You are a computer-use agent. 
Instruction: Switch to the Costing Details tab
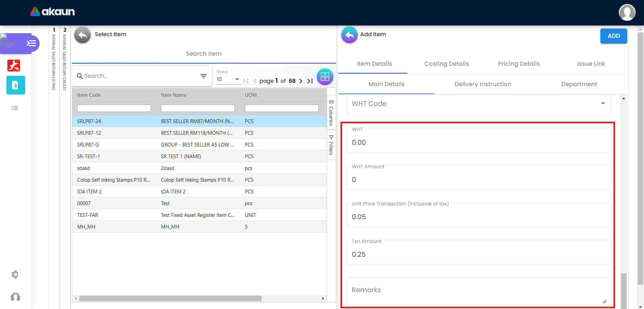coord(446,64)
